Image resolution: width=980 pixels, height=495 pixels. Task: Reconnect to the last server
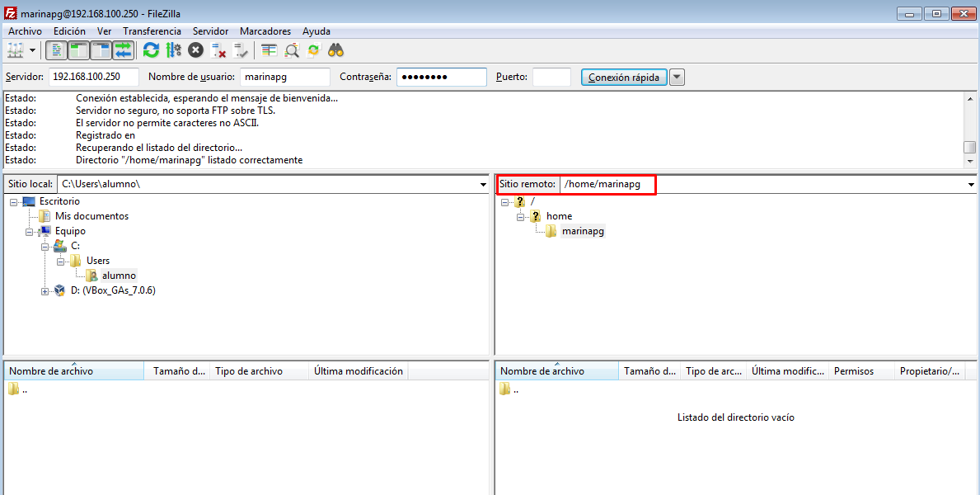(x=241, y=50)
